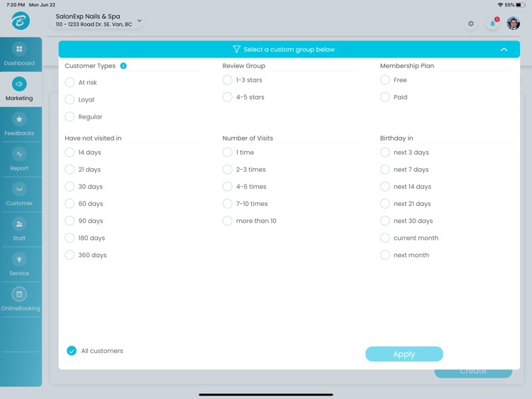This screenshot has width=532, height=399.
Task: Click the Apply button
Action: (404, 354)
